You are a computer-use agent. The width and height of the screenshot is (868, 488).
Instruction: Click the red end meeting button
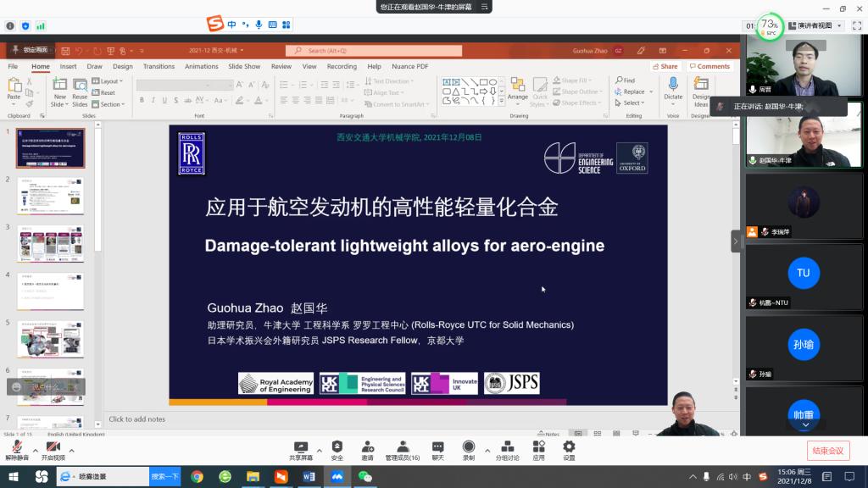(x=827, y=450)
